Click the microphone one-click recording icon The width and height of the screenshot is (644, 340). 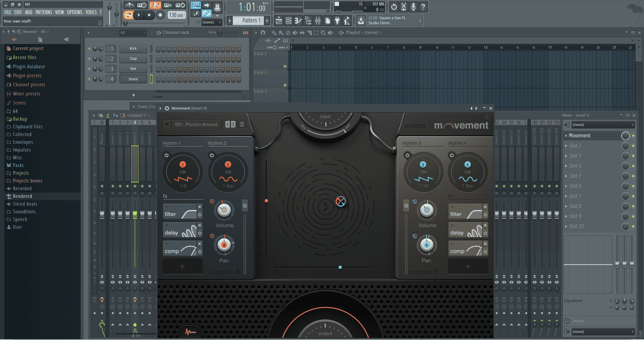tap(413, 7)
